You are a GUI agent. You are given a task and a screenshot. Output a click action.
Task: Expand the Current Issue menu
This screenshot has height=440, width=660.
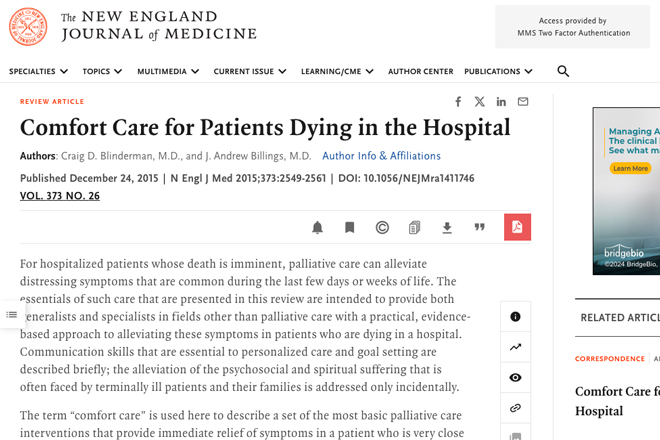(x=250, y=72)
